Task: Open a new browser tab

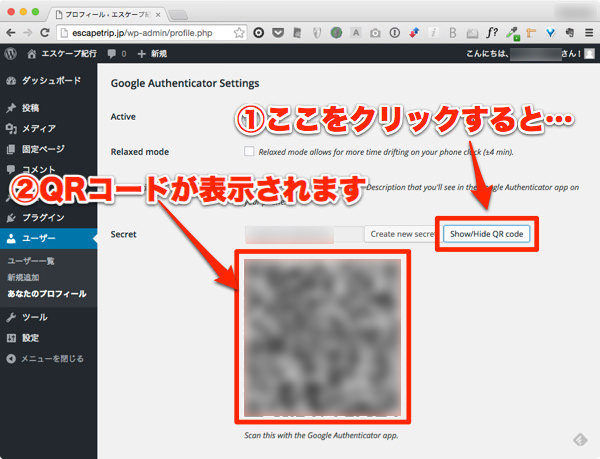Action: coord(178,15)
